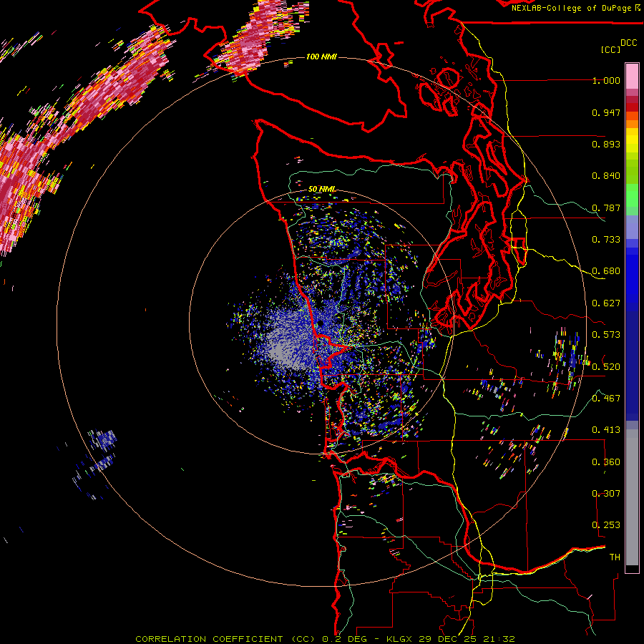644x644 pixels.
Task: Select the 0.680 scale value
Action: 606,271
